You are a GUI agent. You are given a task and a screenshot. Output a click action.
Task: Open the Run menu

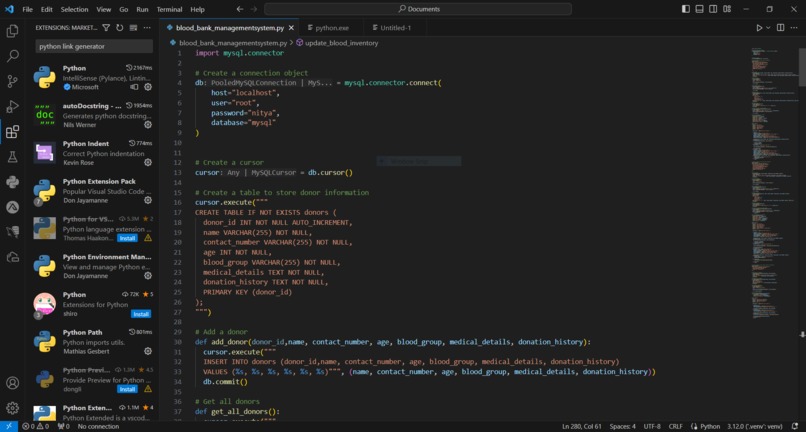click(142, 9)
